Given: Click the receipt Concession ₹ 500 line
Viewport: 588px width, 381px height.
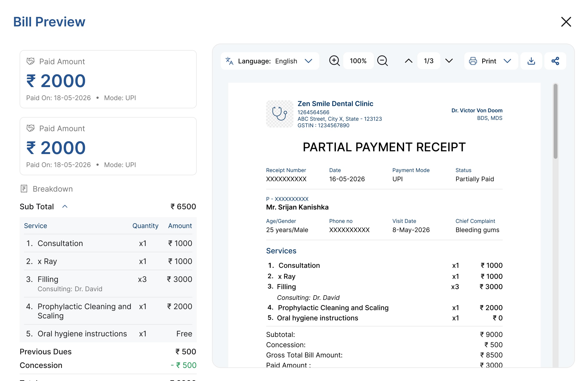Looking at the screenshot, I should [384, 345].
